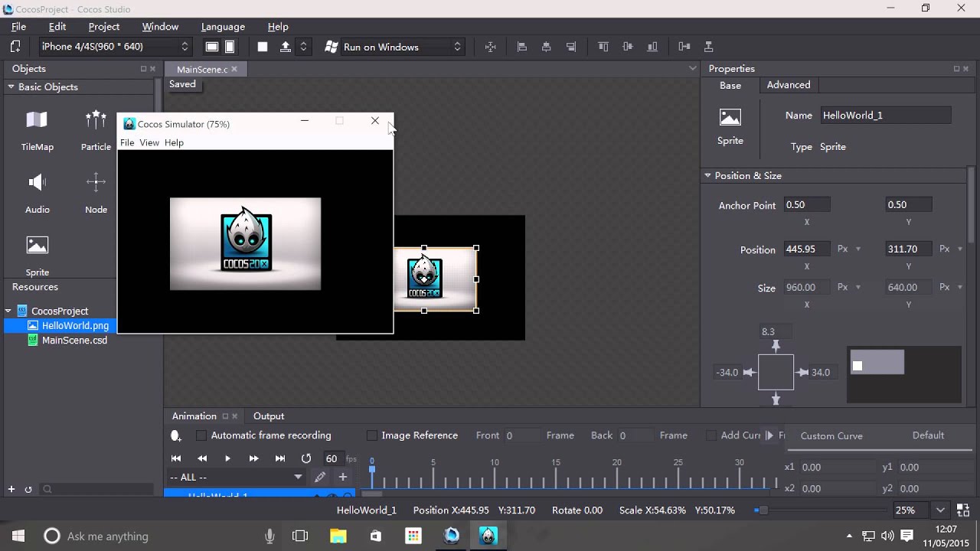The width and height of the screenshot is (980, 551).
Task: Click the align bottom toolbar icon
Action: tap(652, 47)
